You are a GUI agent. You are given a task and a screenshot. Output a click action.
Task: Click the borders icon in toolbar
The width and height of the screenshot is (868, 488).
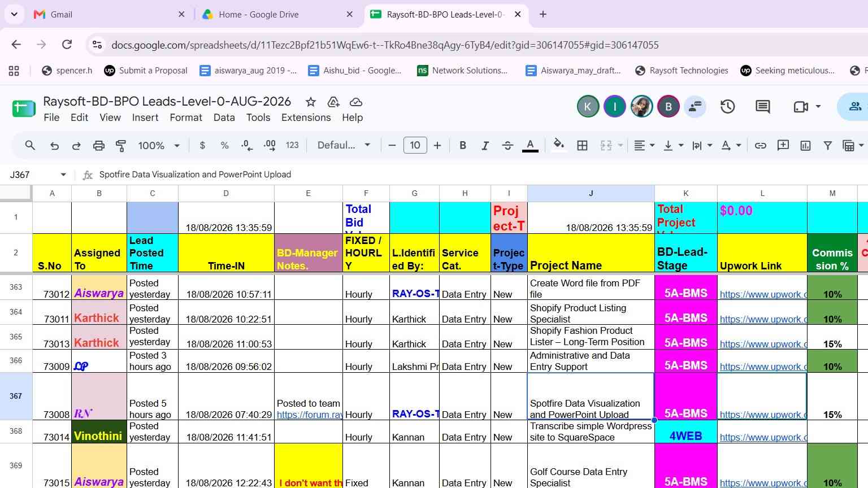pyautogui.click(x=582, y=146)
